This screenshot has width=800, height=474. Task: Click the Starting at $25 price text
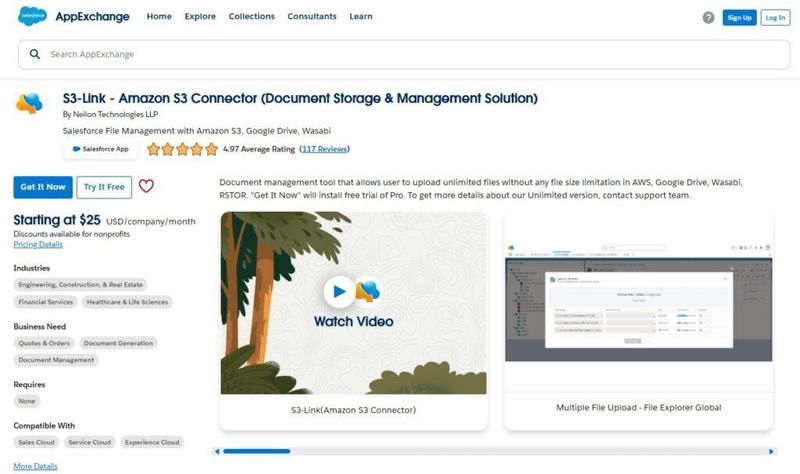tap(57, 220)
